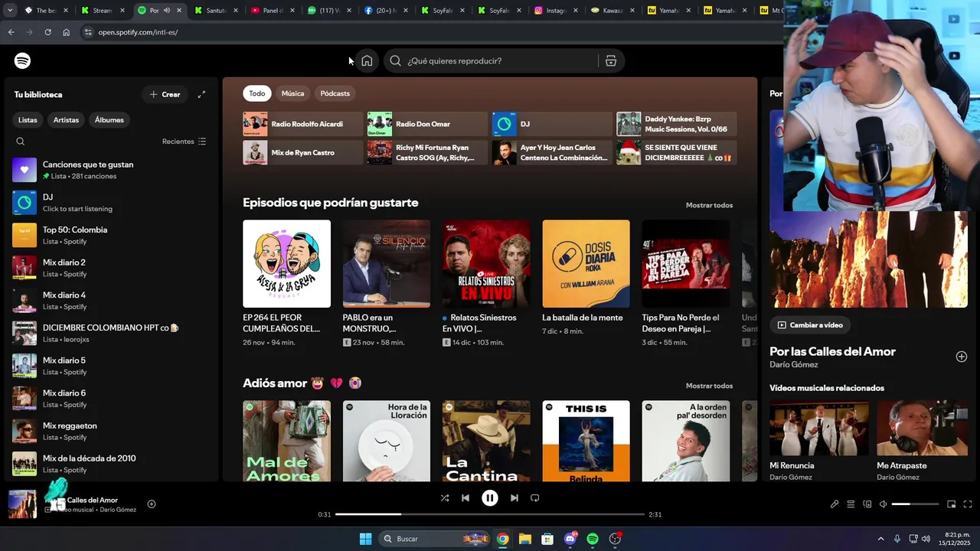
Task: Select the Música filter tab
Action: coord(292,93)
